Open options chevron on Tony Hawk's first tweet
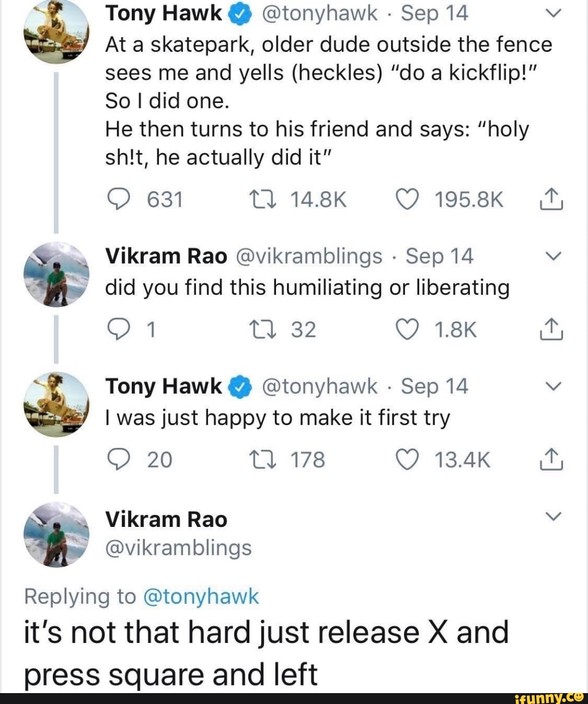This screenshot has height=704, width=588. (x=553, y=14)
